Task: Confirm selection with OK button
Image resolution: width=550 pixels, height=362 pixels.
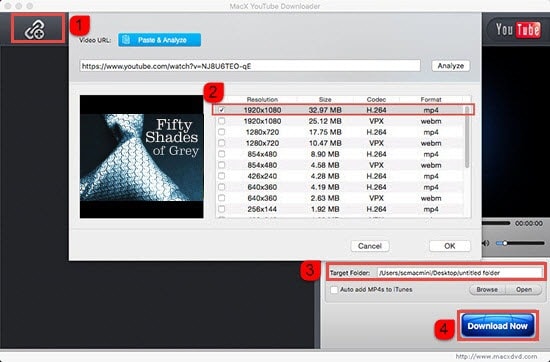Action: 450,246
